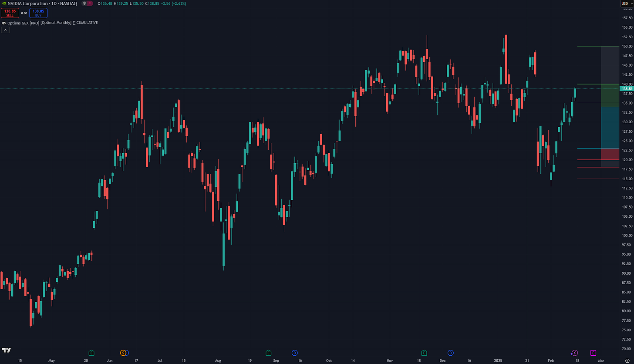
Task: Click the current price label 138.85 on the axis
Action: pyautogui.click(x=627, y=88)
